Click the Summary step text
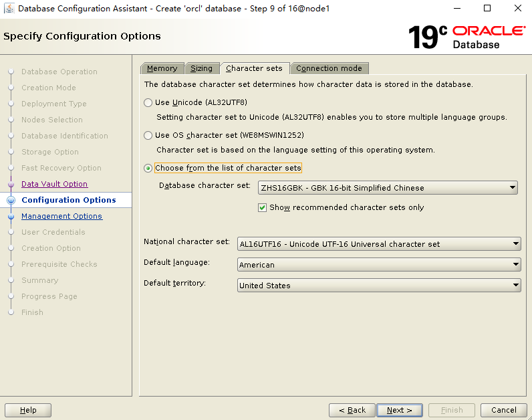 tap(40, 280)
